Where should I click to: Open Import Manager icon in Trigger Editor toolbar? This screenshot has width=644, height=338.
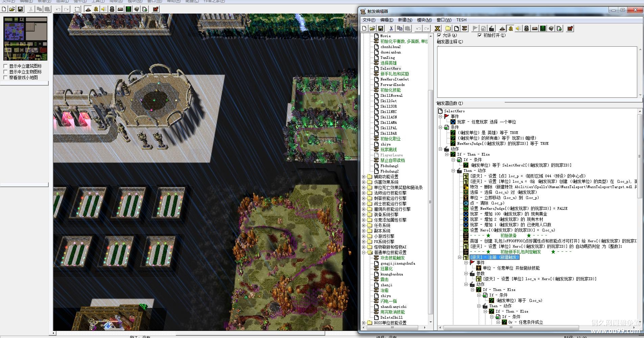click(559, 28)
